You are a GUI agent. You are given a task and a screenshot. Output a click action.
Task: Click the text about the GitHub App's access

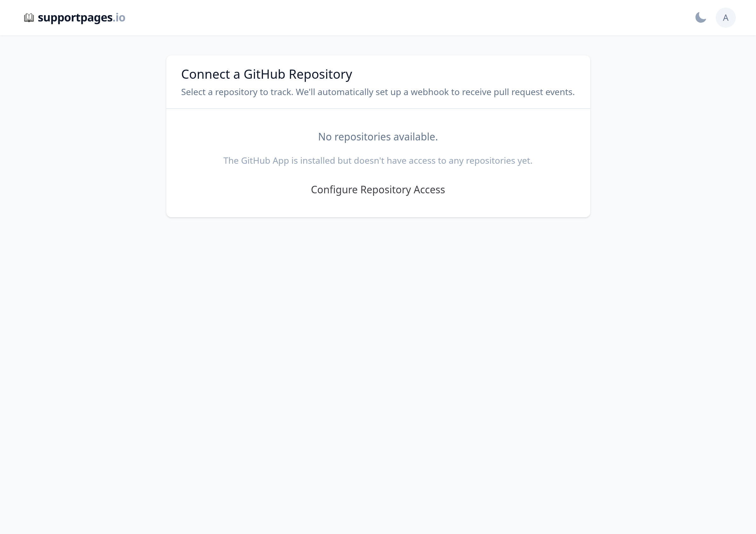pos(378,161)
